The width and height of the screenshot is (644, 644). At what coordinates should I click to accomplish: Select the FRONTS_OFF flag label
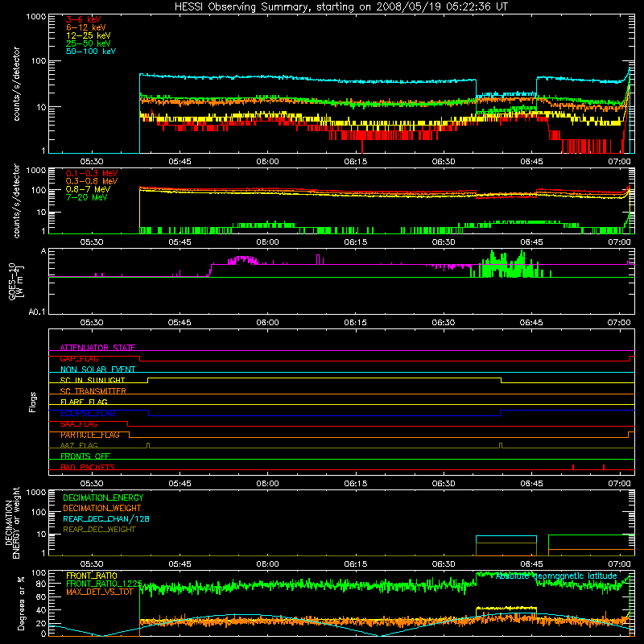[x=85, y=456]
